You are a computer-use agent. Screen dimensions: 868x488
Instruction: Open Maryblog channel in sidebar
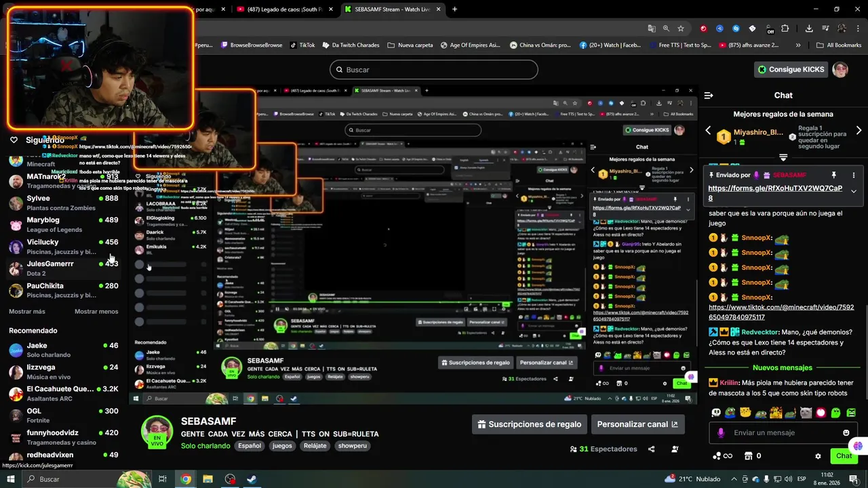[x=64, y=224]
